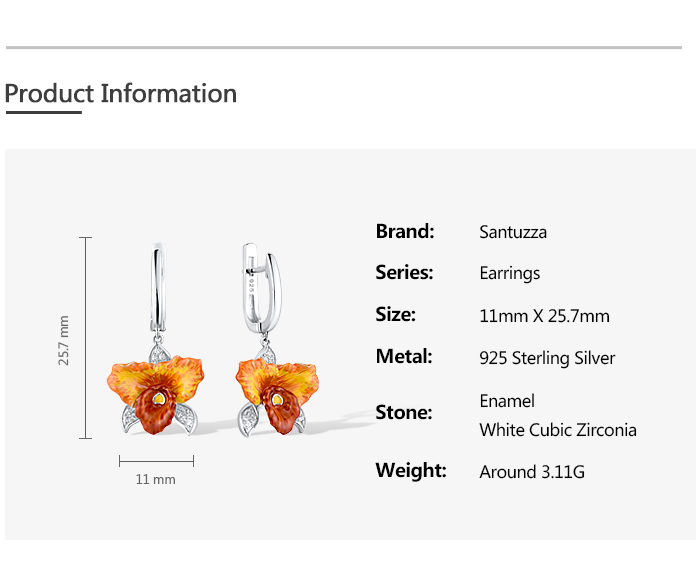Screen dimensions: 700x588
Task: Click the Size label
Action: tap(396, 315)
